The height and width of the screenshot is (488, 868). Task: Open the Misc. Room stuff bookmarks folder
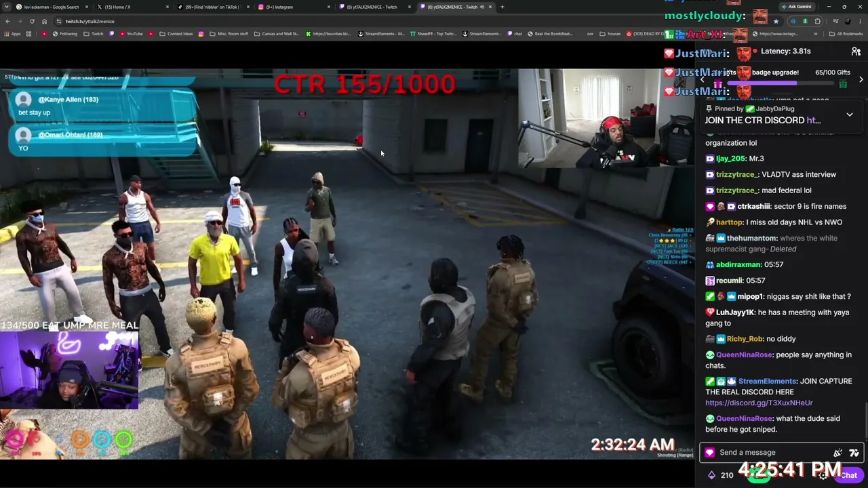[x=229, y=34]
